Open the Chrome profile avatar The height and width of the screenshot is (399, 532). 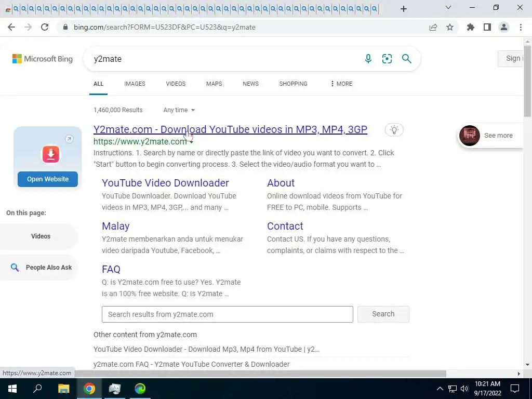[504, 27]
